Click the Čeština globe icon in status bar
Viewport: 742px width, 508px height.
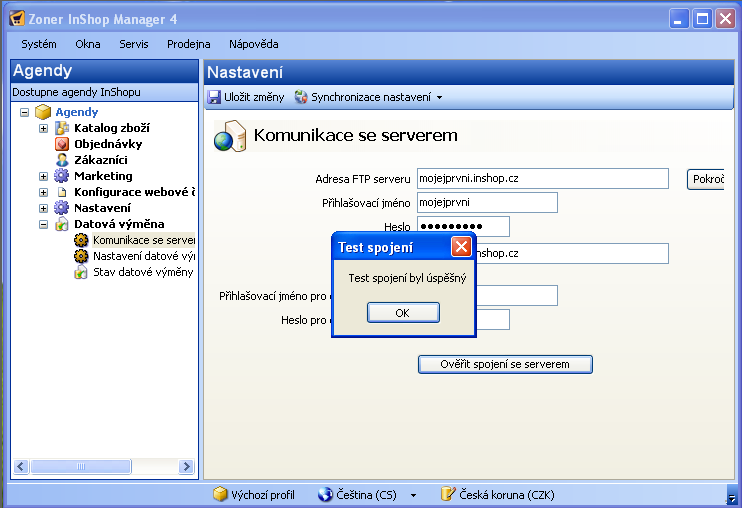point(325,494)
